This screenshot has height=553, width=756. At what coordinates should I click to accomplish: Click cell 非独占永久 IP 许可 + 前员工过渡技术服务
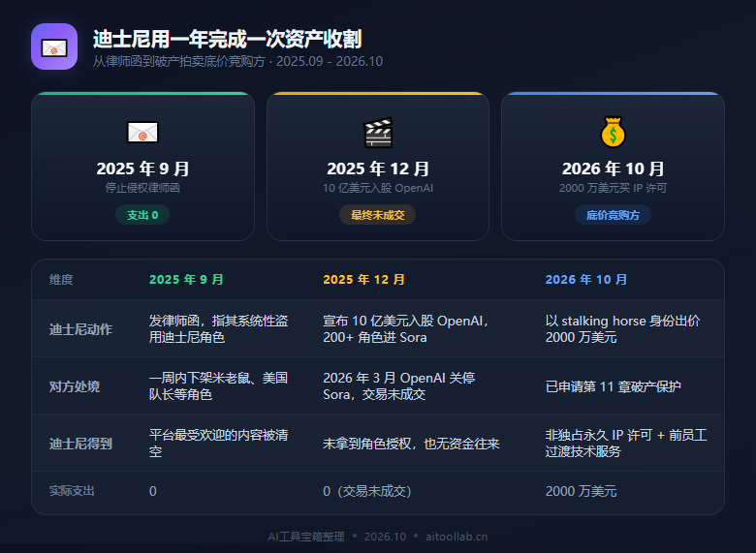click(x=626, y=444)
